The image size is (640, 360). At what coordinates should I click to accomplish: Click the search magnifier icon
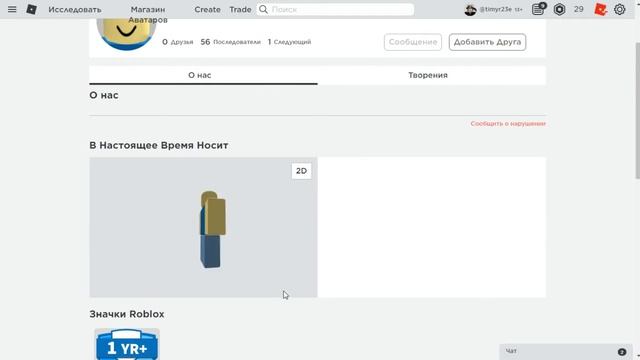263,9
